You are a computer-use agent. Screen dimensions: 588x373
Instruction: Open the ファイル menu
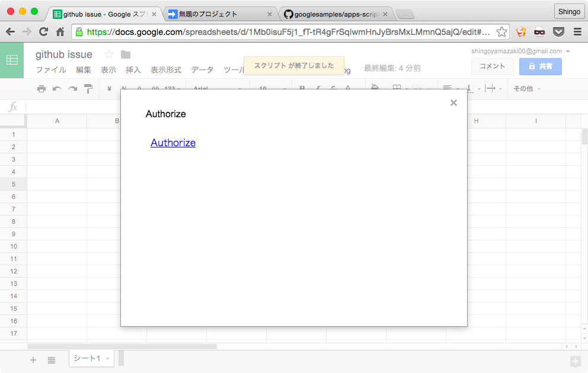coord(51,69)
